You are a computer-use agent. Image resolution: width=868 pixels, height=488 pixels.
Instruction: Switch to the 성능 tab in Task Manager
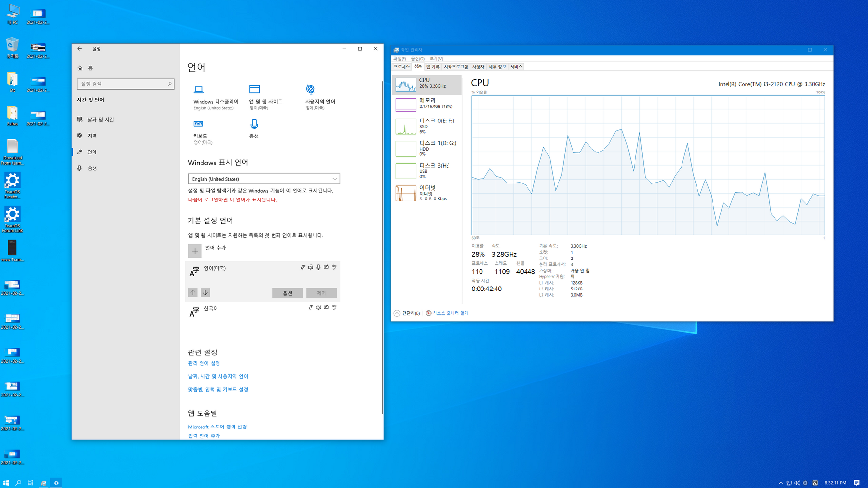point(418,67)
